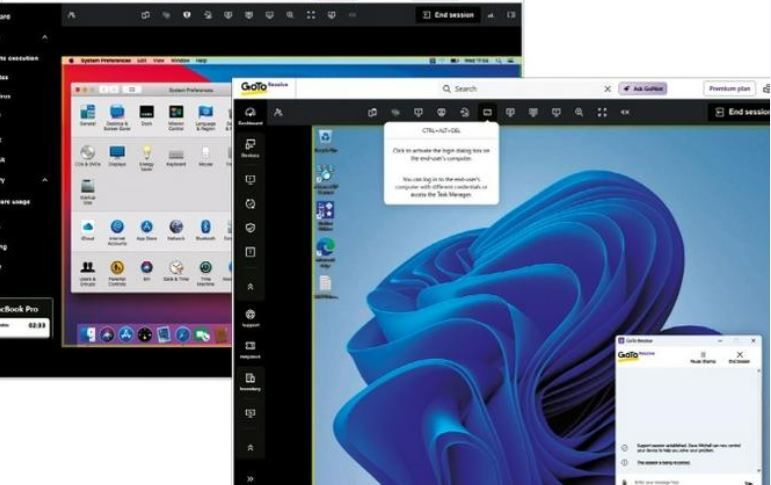
Task: Open Time Machine preferences
Action: click(x=206, y=273)
